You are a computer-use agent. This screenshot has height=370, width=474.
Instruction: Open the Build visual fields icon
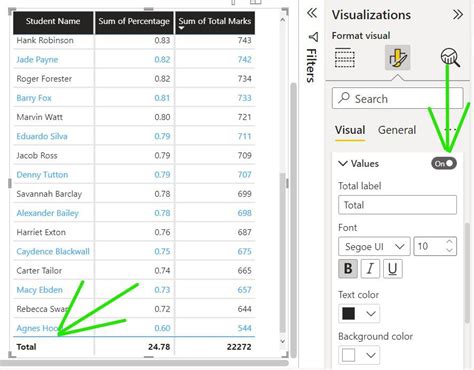click(345, 58)
